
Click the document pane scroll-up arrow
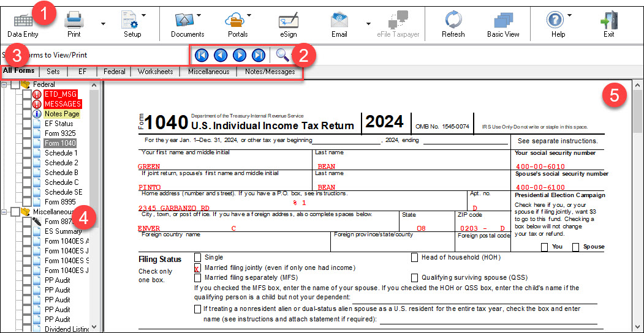point(638,85)
